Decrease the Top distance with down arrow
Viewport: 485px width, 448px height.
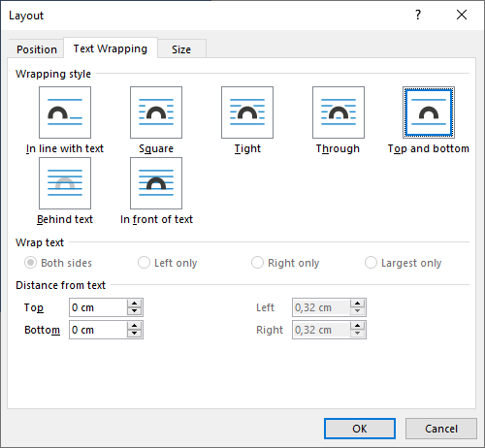pos(135,311)
